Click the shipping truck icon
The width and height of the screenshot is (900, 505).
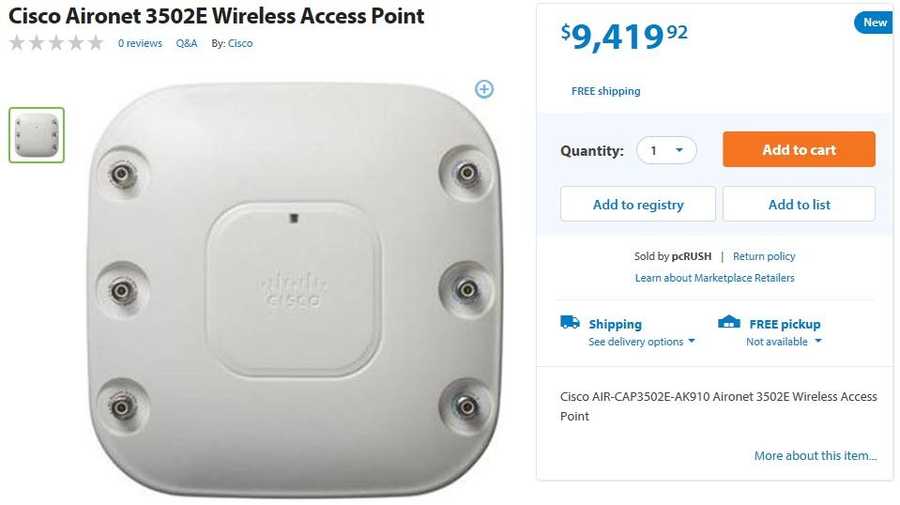[570, 322]
